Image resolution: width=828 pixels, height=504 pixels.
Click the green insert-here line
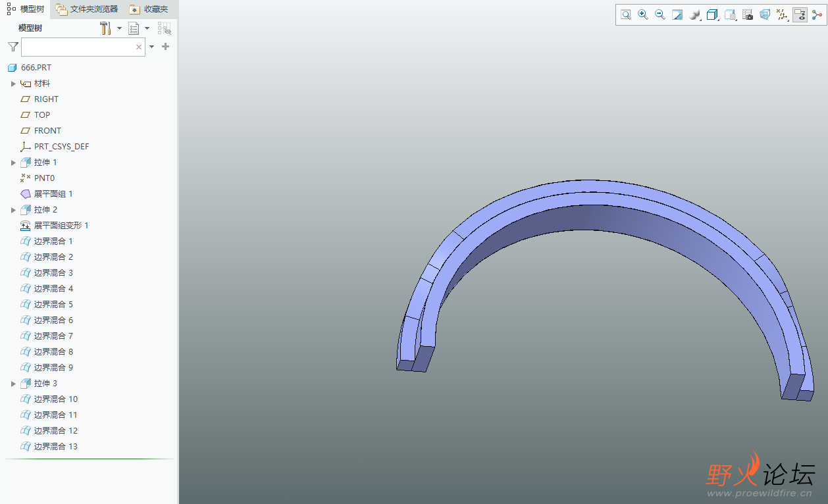(90, 459)
